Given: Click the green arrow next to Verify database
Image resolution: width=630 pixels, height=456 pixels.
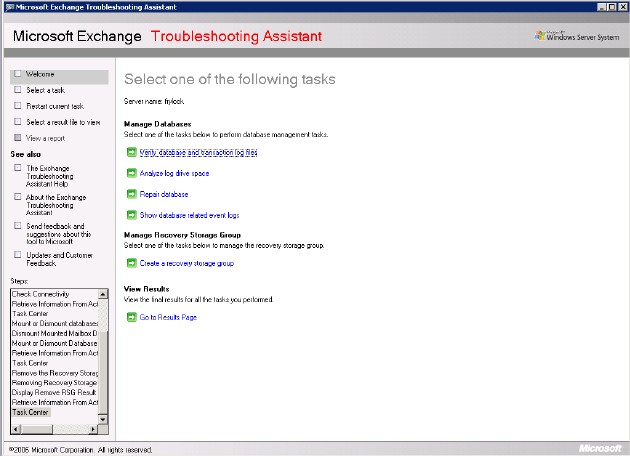Looking at the screenshot, I should 131,152.
